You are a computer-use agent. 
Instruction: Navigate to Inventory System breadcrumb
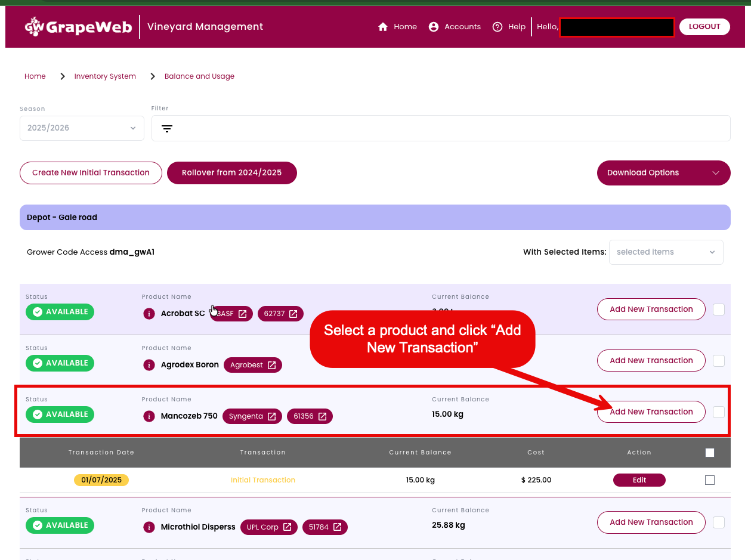click(105, 76)
